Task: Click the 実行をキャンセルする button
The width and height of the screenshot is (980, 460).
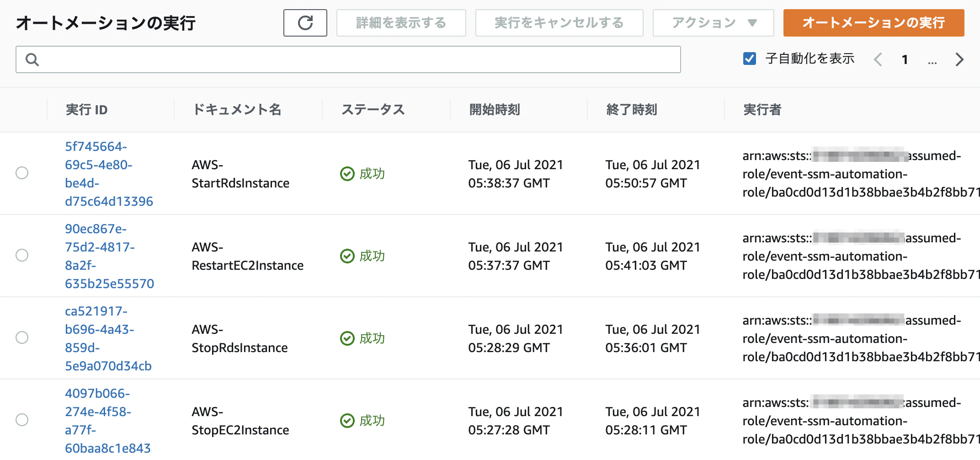Action: tap(559, 23)
